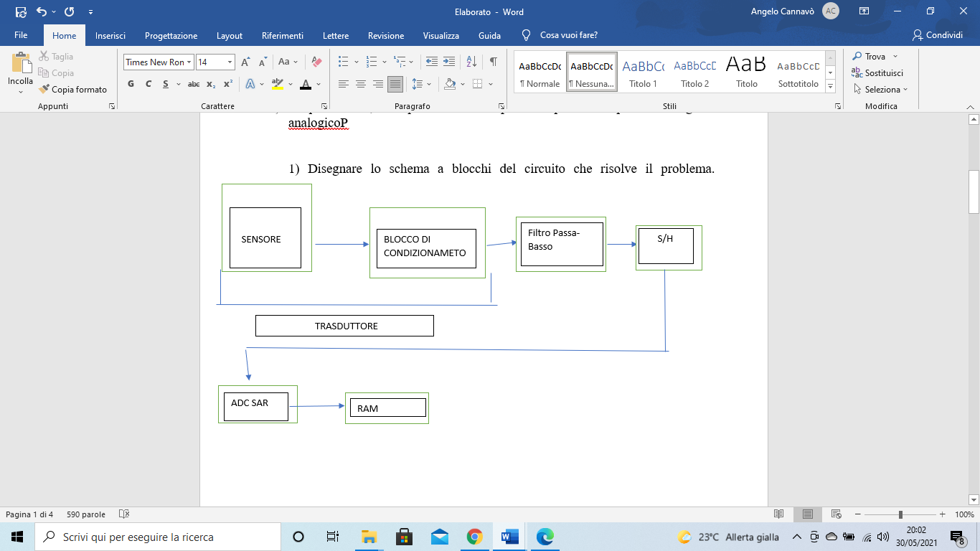Click the bulleted list icon
980x551 pixels.
click(344, 62)
